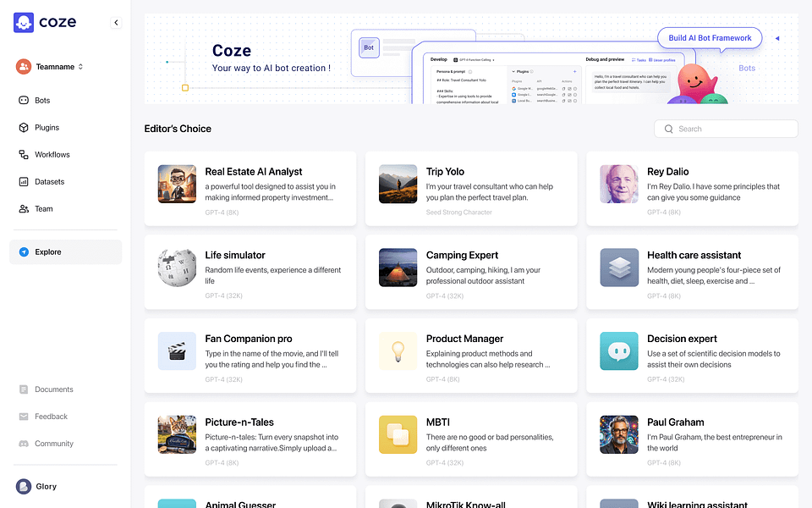Open the Team section icon

(21, 208)
